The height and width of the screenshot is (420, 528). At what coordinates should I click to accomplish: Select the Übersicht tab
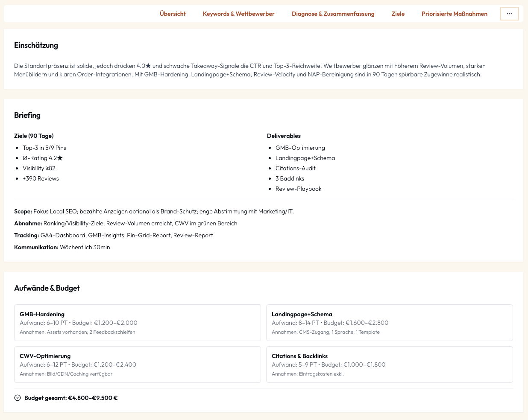[173, 14]
